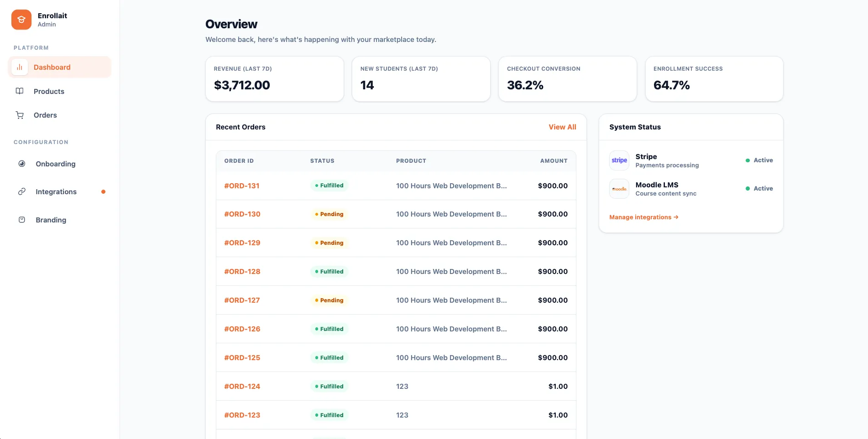
Task: Click the Checkout Conversion metric card
Action: (x=567, y=78)
